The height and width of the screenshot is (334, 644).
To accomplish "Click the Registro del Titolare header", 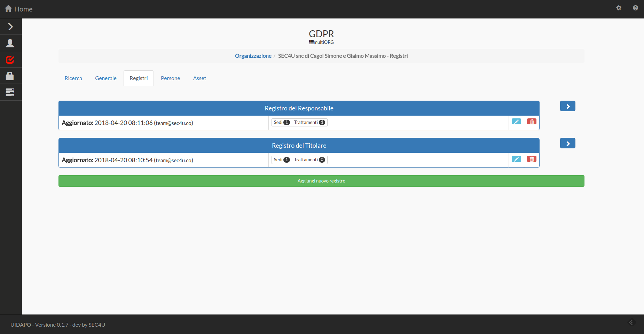I will (299, 146).
